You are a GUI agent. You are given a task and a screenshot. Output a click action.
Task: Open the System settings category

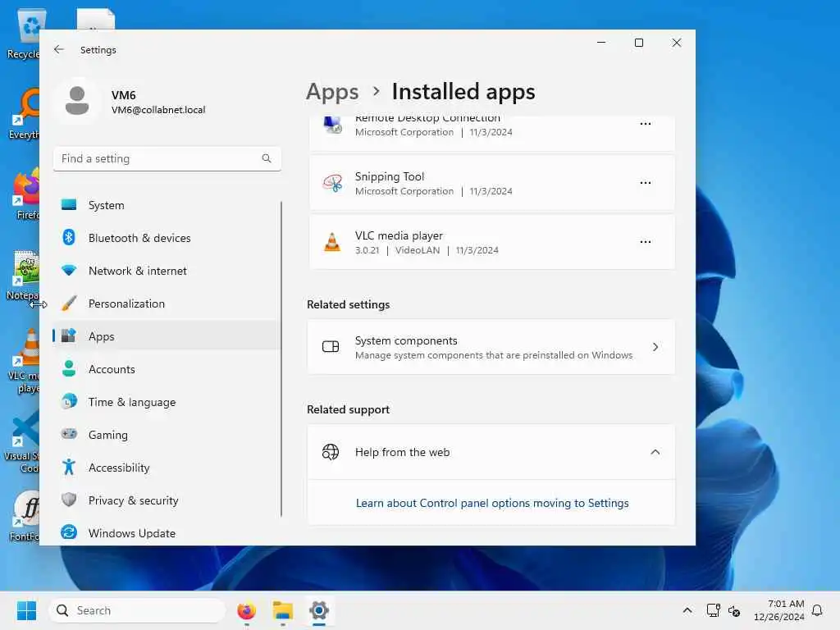(166, 205)
